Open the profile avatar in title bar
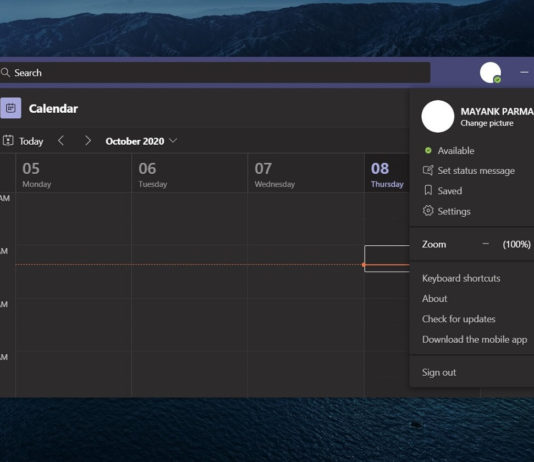The image size is (534, 462). coord(490,73)
